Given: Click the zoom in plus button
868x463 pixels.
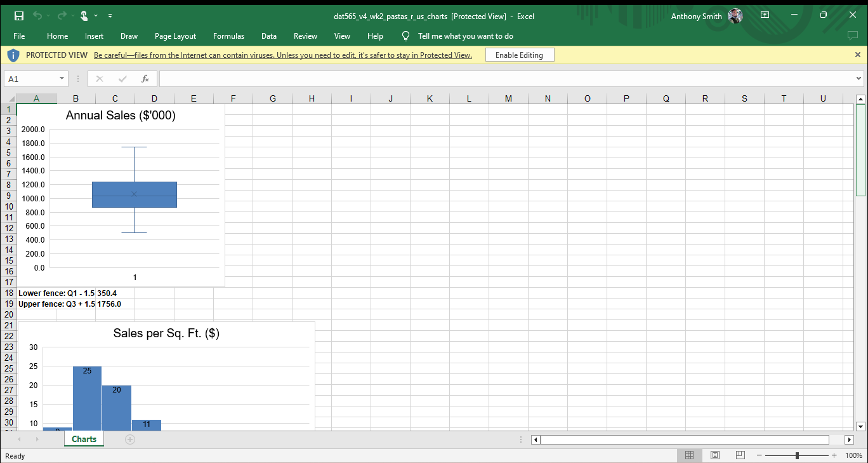Looking at the screenshot, I should (834, 455).
